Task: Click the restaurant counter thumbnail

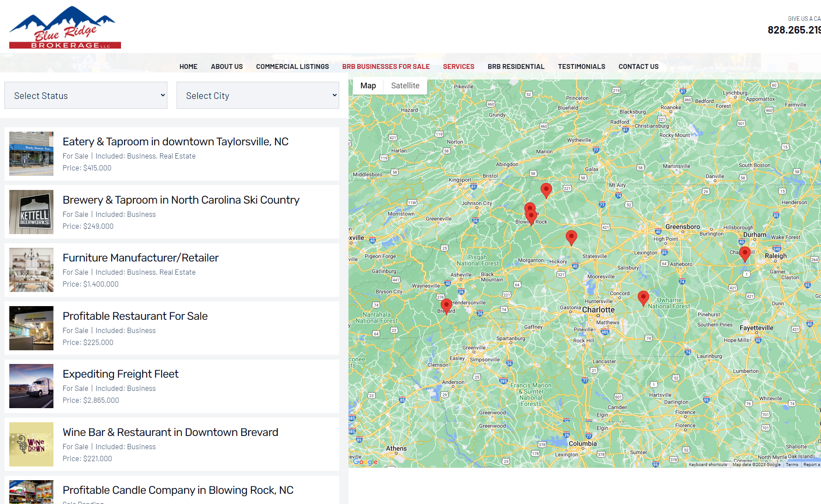Action: [x=31, y=328]
